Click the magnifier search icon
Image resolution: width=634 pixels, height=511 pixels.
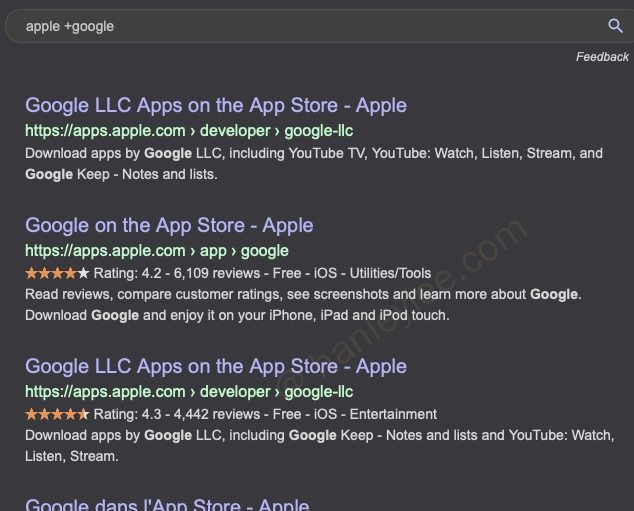[x=615, y=26]
